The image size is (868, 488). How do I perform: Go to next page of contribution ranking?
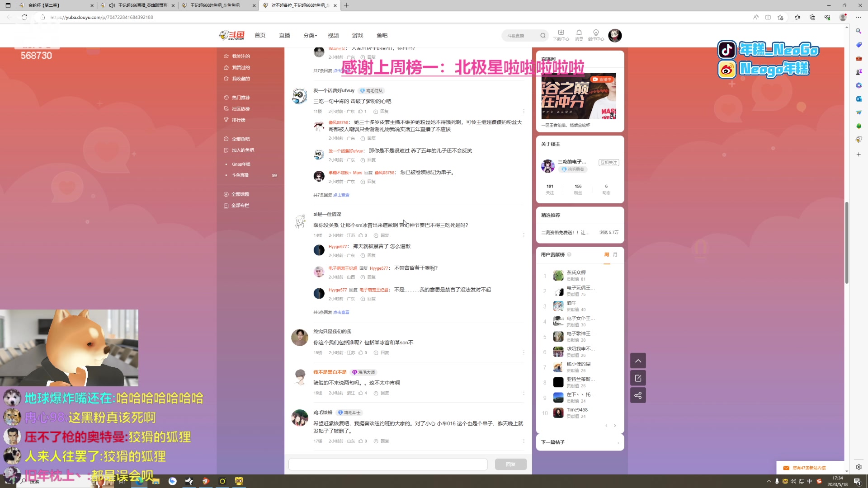point(615,426)
